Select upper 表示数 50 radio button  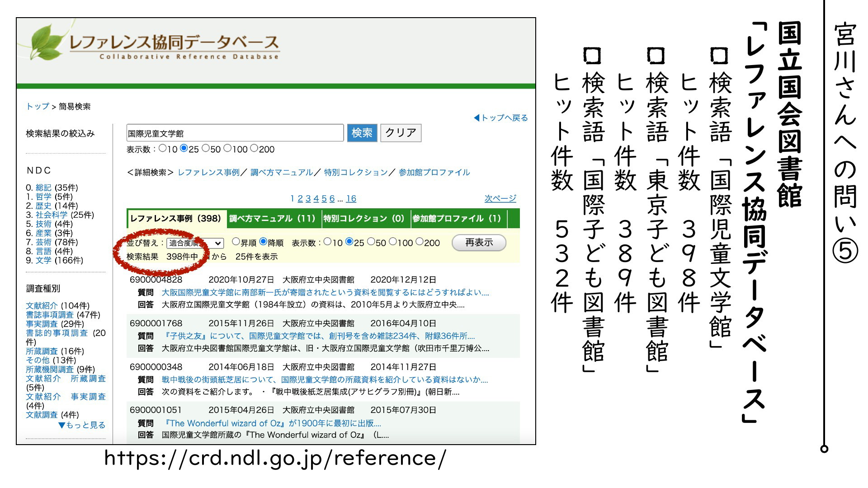tap(205, 148)
